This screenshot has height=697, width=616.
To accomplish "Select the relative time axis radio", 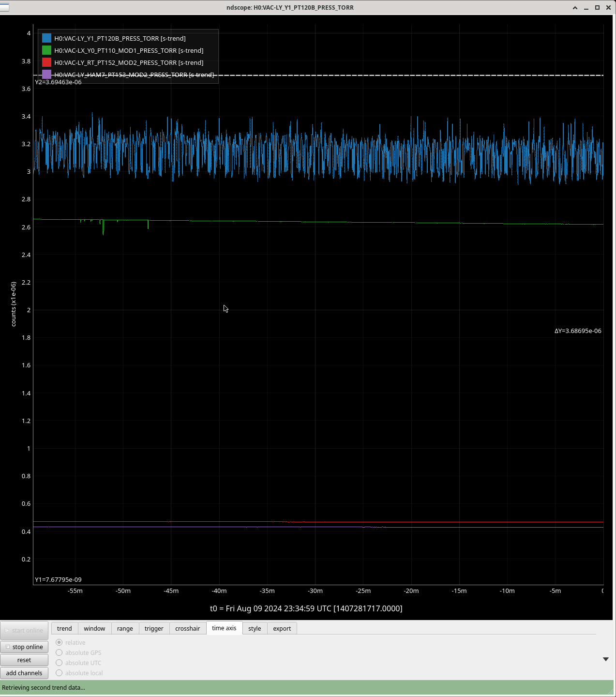I will (71, 642).
